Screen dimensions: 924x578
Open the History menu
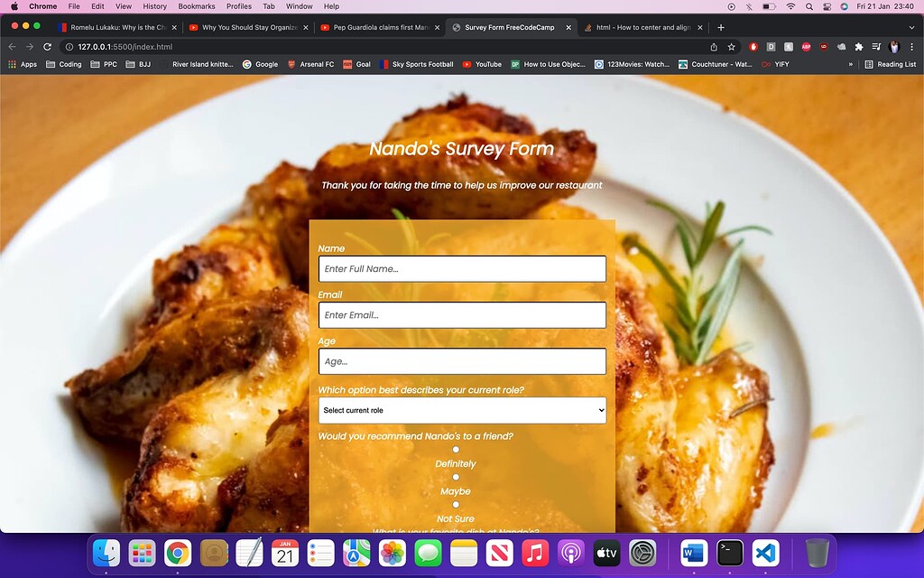pos(154,6)
